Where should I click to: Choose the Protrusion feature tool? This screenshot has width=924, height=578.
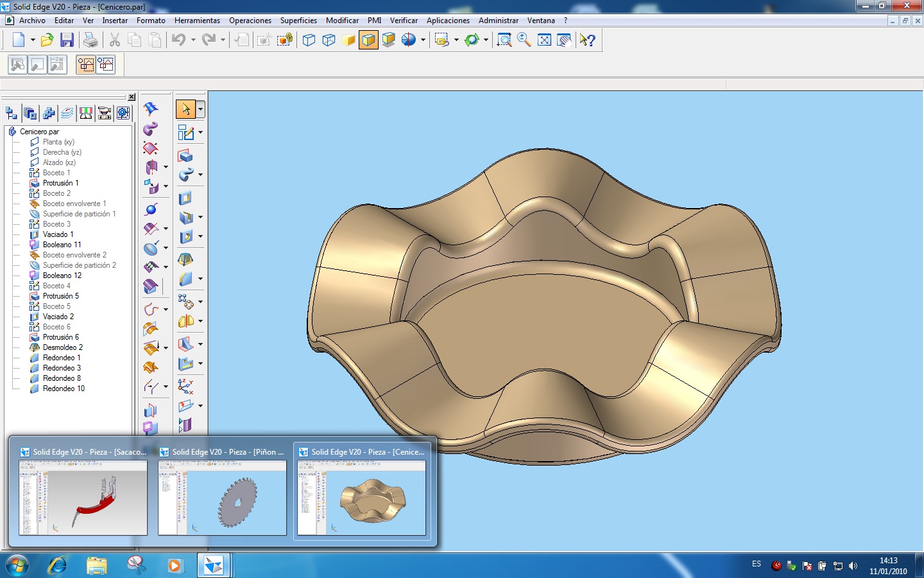[x=185, y=155]
